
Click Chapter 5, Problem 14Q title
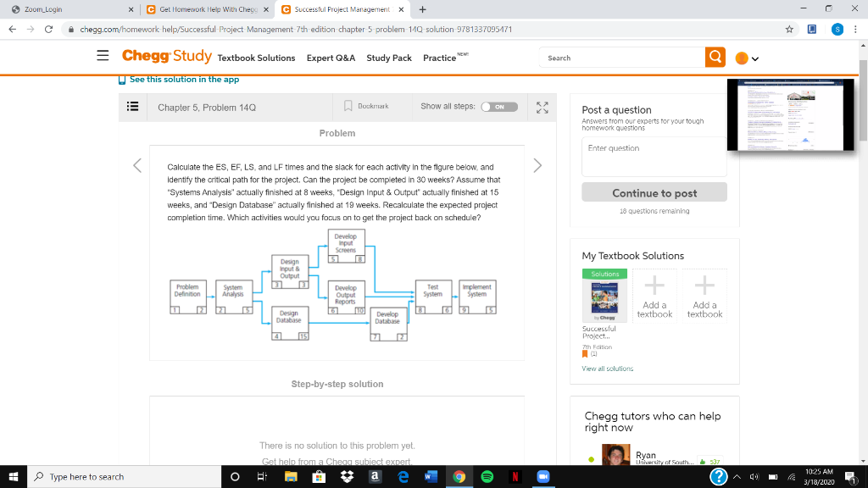coord(207,108)
